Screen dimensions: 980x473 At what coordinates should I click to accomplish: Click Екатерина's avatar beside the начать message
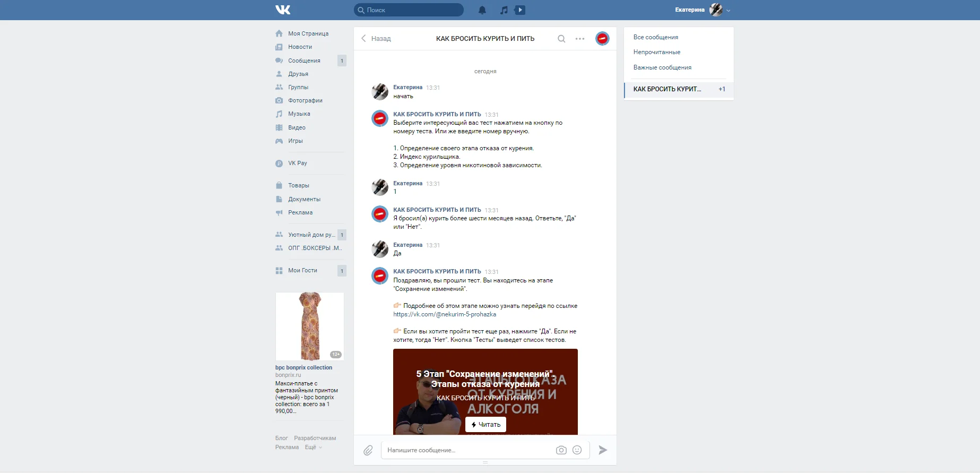[380, 92]
